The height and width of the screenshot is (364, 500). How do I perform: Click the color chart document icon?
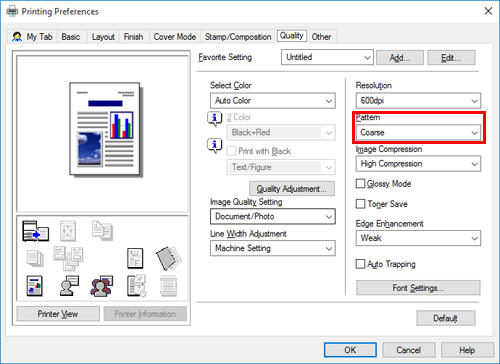[35, 286]
